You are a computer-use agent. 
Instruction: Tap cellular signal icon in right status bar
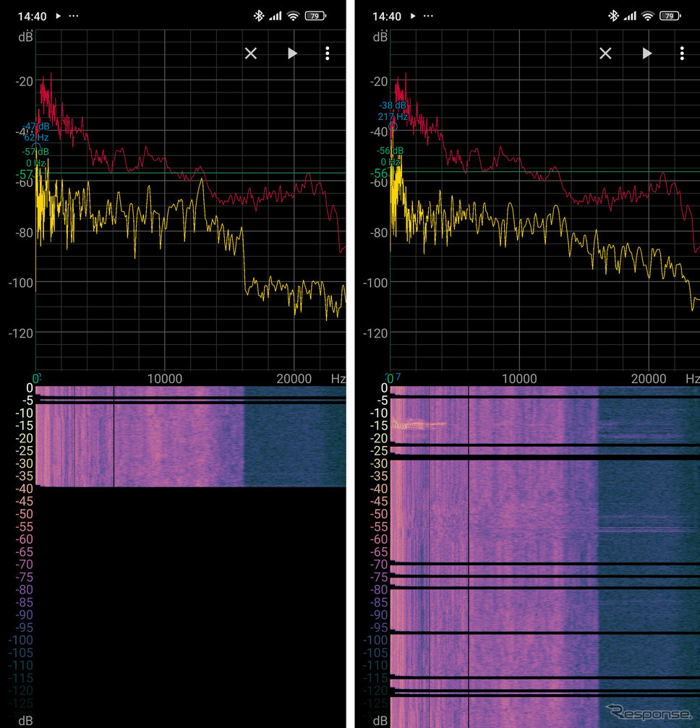click(x=630, y=16)
